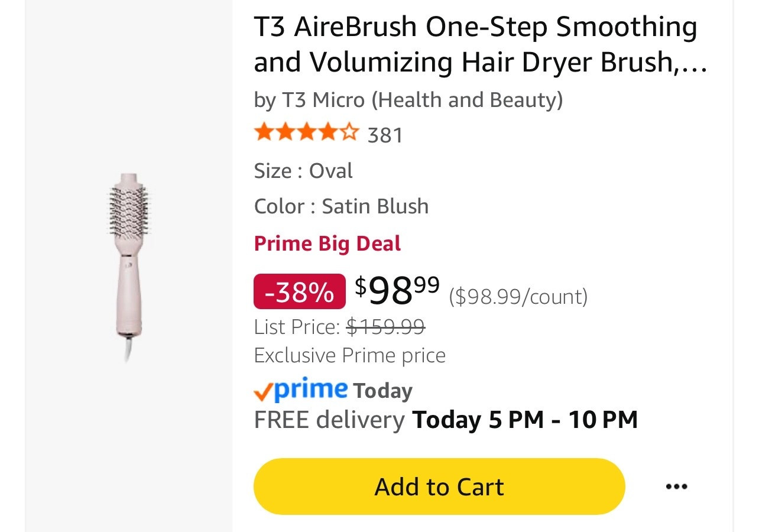Click the Prime logo icon
Screen dimensions: 759x532
point(307,388)
